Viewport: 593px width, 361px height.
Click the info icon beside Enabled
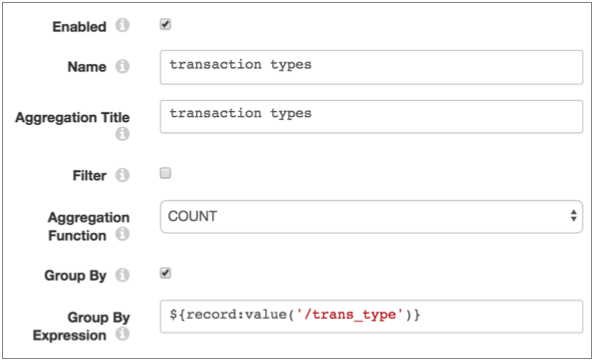point(122,25)
